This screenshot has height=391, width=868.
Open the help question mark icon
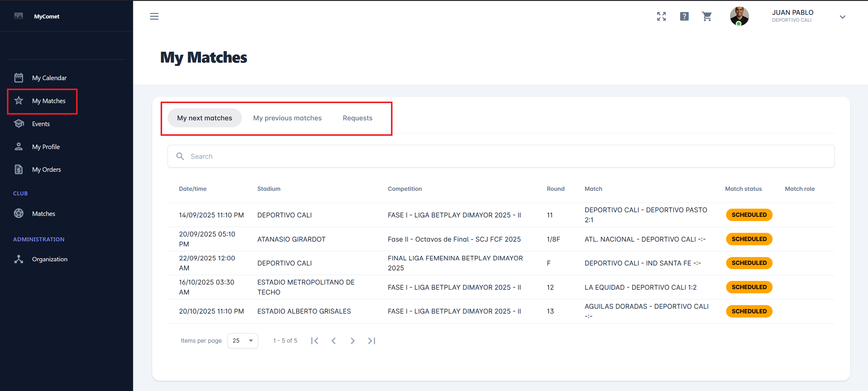tap(684, 16)
